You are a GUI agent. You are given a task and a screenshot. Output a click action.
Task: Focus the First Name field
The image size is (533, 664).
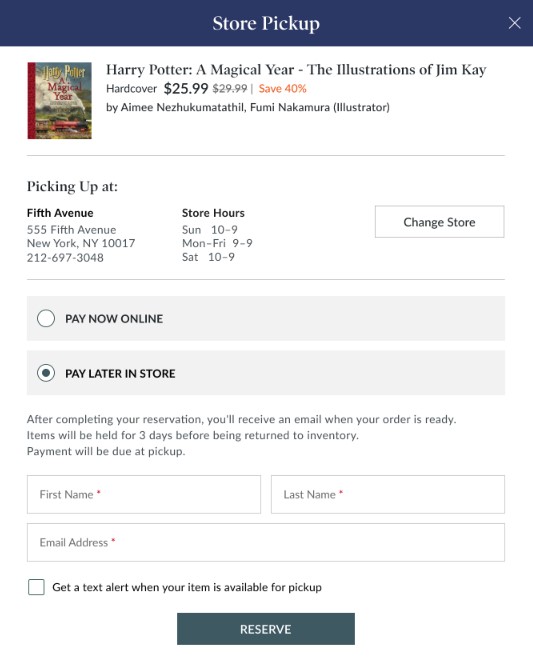[144, 494]
